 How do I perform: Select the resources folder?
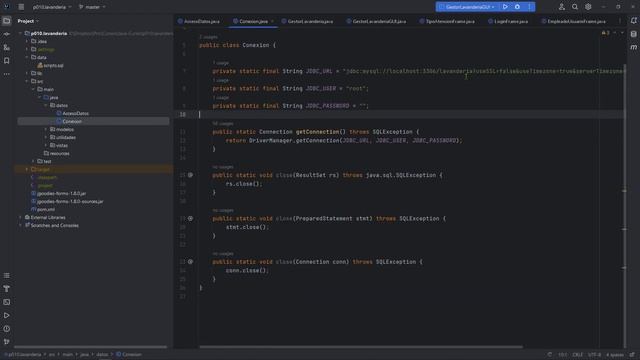pyautogui.click(x=56, y=153)
